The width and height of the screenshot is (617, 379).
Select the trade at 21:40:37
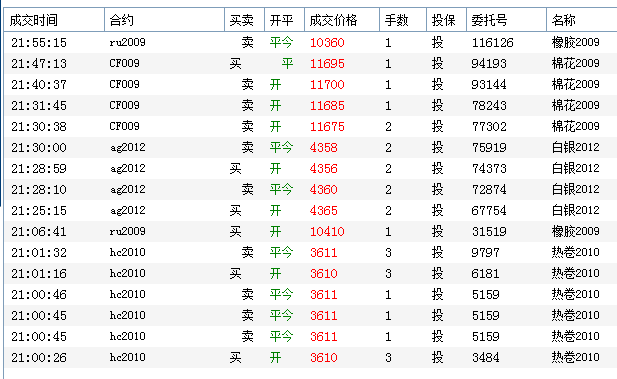tap(310, 84)
